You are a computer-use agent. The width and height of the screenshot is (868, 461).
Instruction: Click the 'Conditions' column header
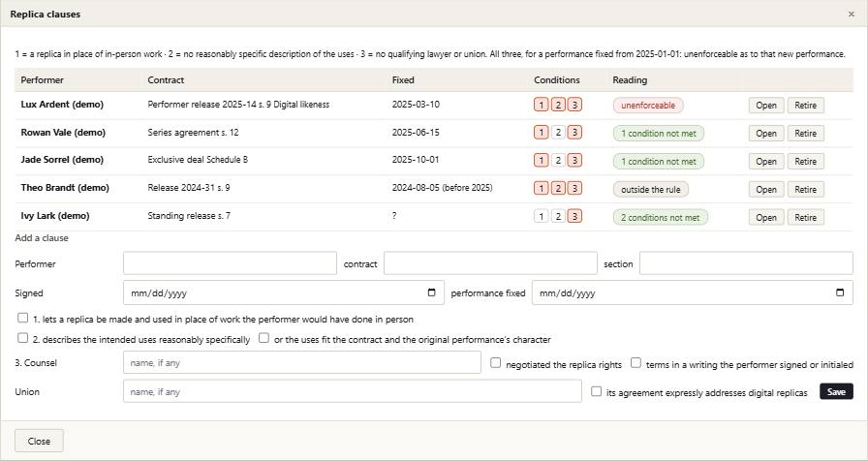click(557, 79)
